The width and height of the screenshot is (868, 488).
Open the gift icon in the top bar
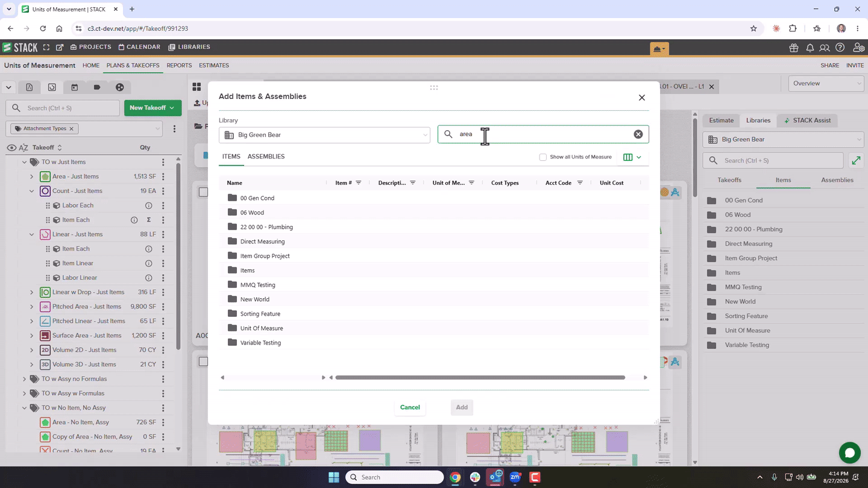[x=794, y=48]
